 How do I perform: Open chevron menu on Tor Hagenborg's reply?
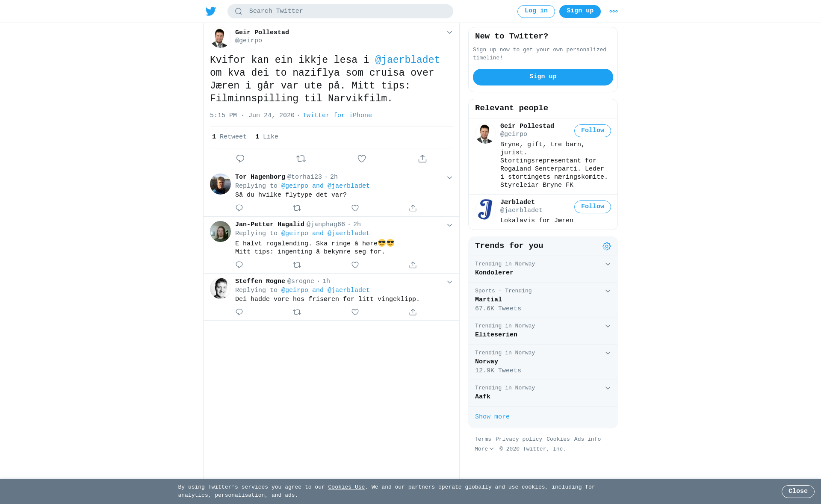[449, 178]
